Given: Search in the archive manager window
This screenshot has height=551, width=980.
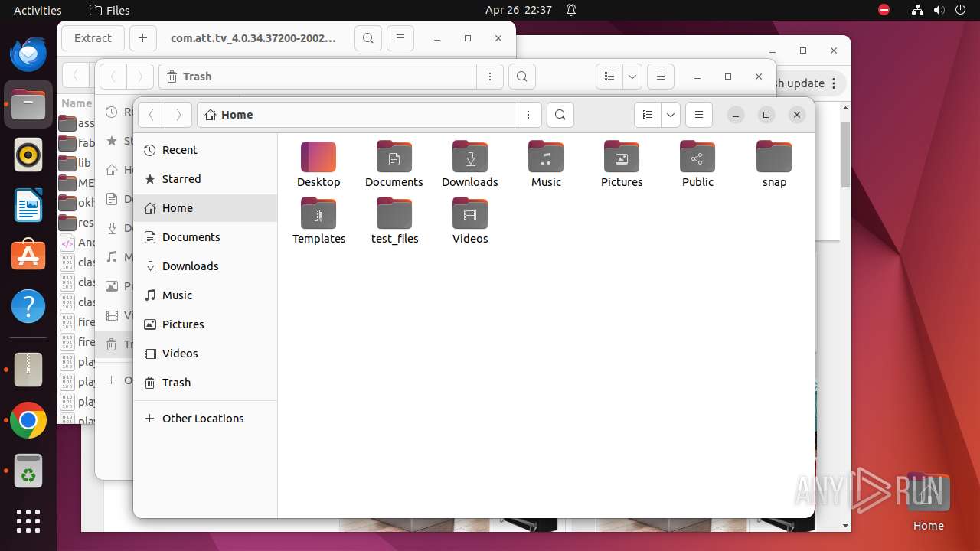Looking at the screenshot, I should pyautogui.click(x=368, y=38).
